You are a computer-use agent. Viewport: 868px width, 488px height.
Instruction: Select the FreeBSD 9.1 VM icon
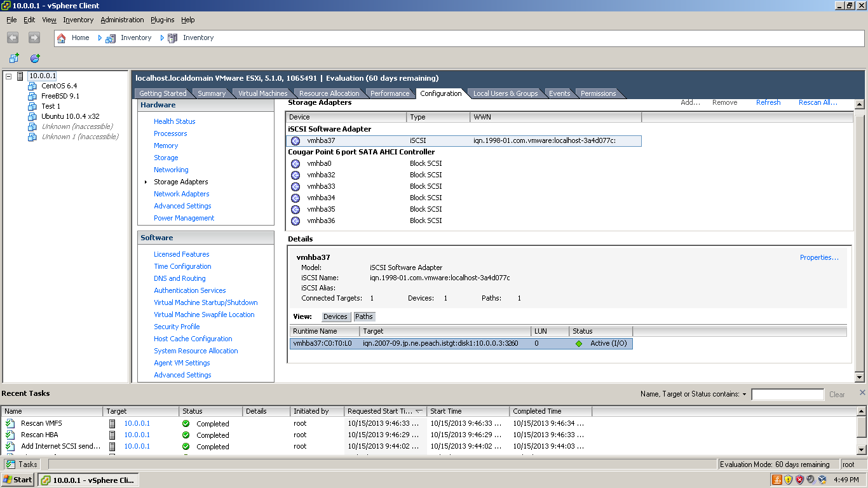pos(32,96)
